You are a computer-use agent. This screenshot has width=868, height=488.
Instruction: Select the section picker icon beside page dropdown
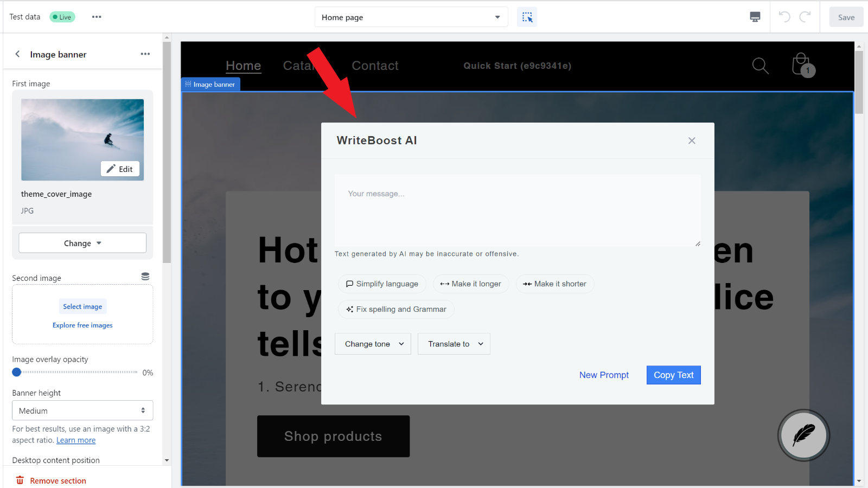click(526, 17)
